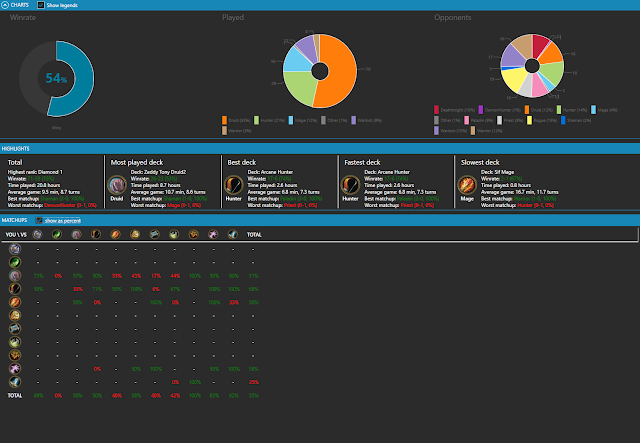Click the Matchups section header label

(x=14, y=220)
